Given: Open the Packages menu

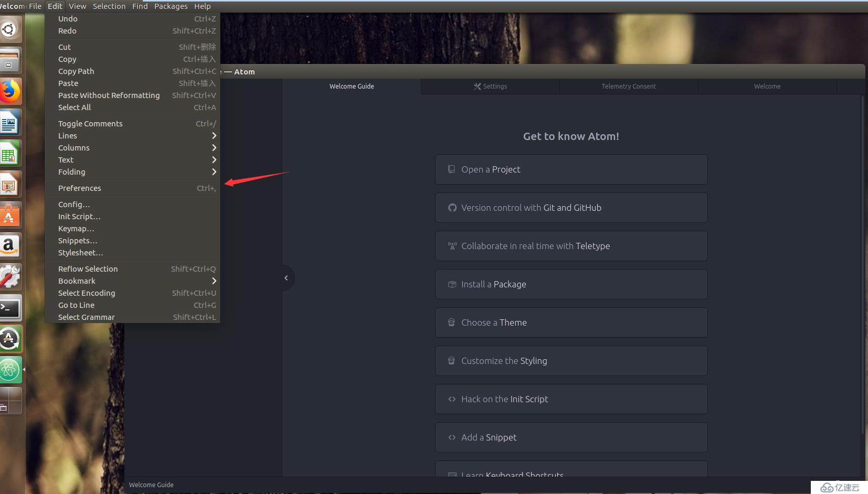Looking at the screenshot, I should coord(171,6).
